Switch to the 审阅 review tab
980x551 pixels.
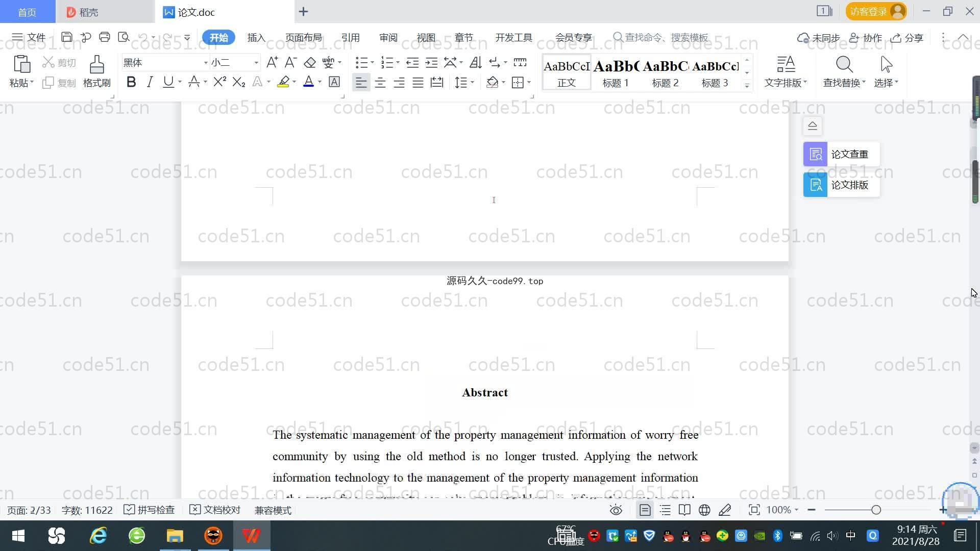(388, 37)
